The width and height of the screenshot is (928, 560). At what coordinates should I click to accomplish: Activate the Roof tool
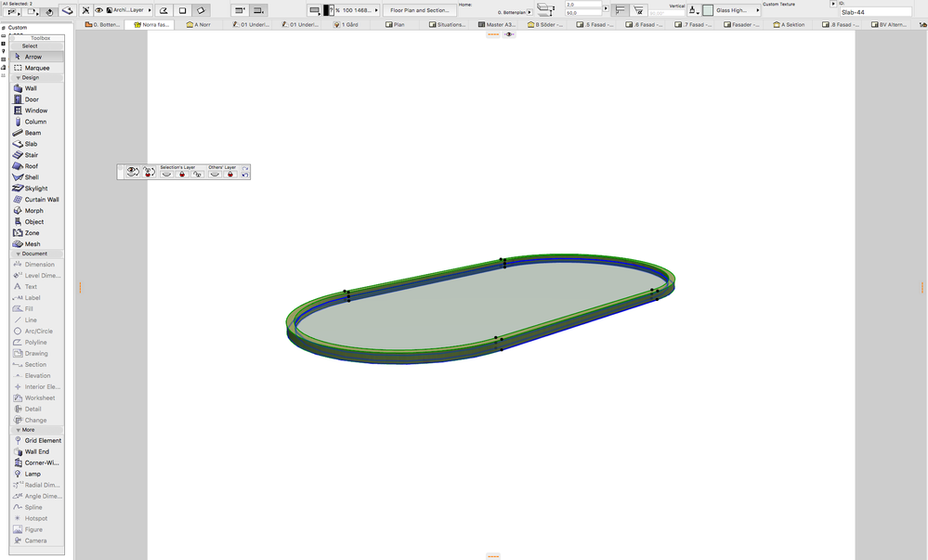[x=37, y=166]
